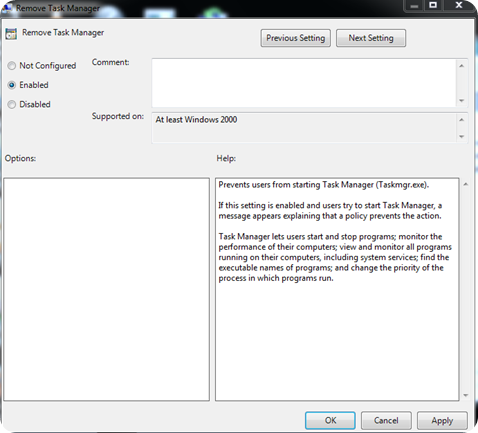The height and width of the screenshot is (433, 478).
Task: Click Comment box scroll down arrow
Action: click(462, 101)
